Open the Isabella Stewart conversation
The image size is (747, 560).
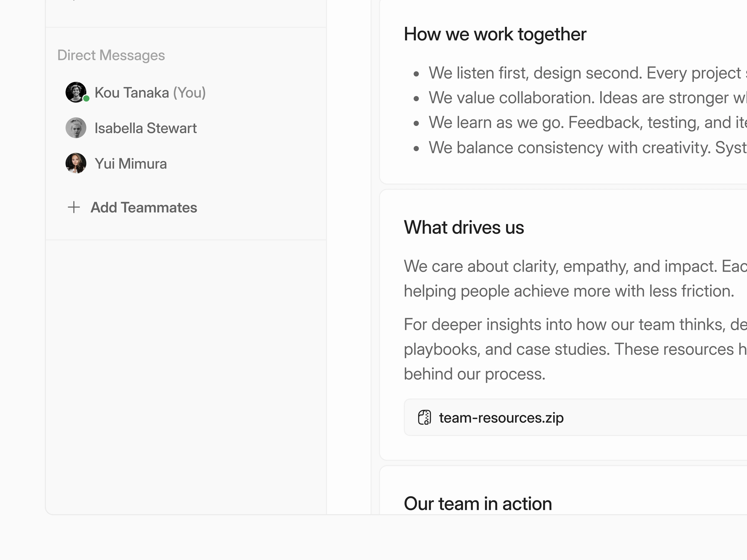(x=145, y=128)
